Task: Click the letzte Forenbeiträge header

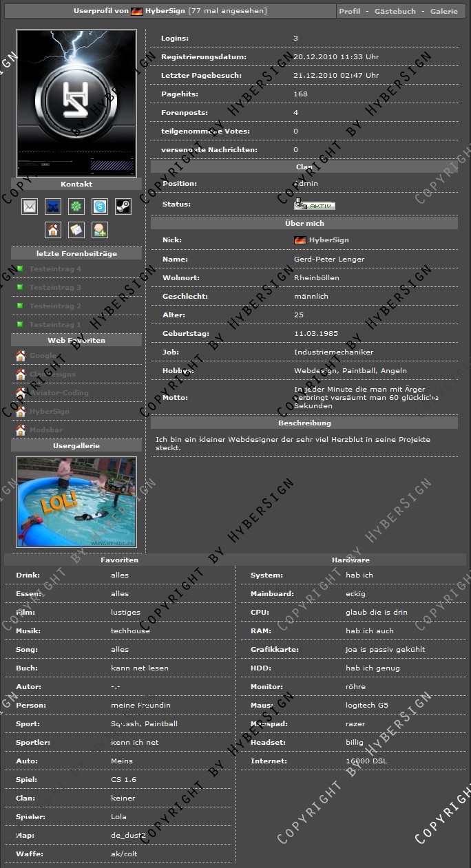Action: [x=76, y=253]
